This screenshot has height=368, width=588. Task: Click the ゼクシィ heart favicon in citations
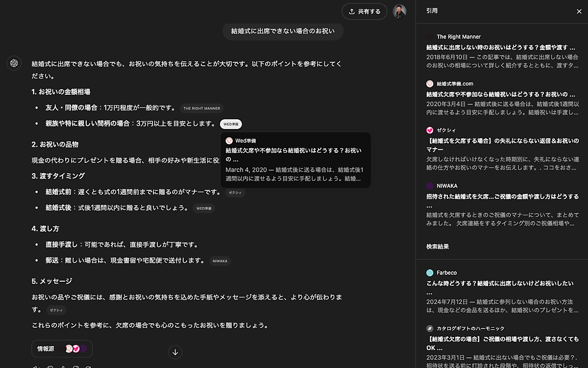430,130
